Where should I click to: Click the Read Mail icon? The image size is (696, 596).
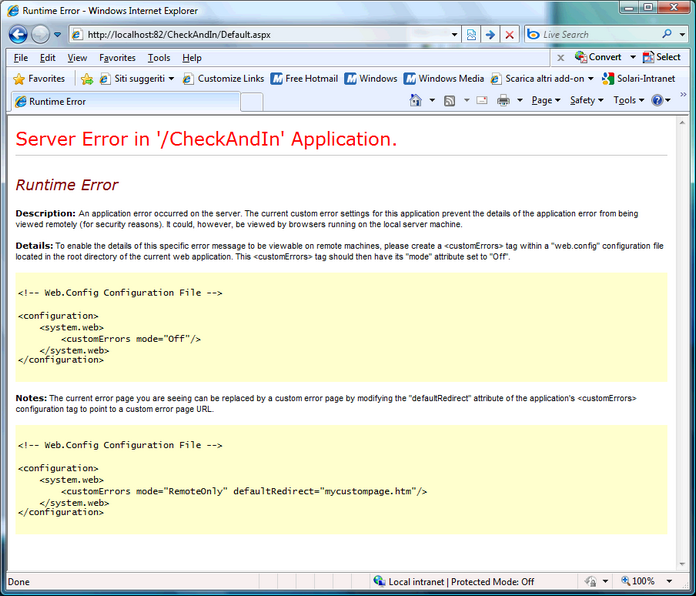(482, 101)
